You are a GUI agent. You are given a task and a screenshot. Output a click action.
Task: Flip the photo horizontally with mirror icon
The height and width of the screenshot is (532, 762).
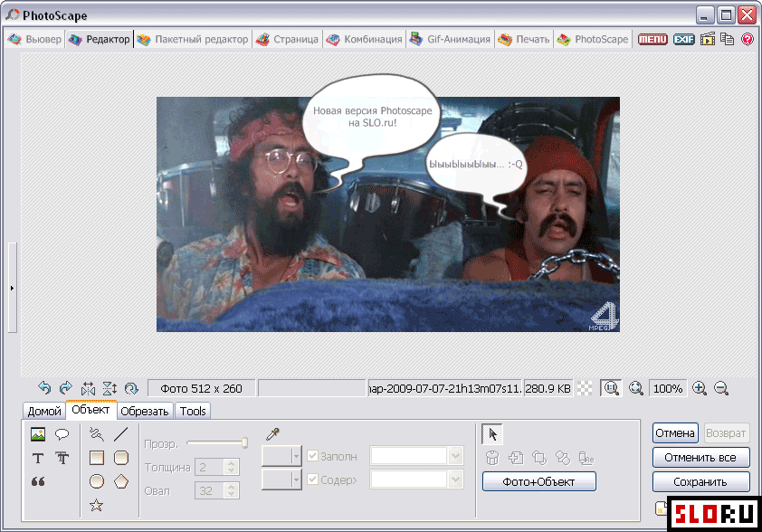coord(88,388)
